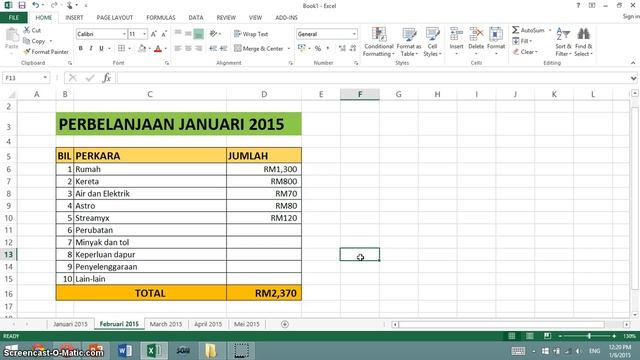640x360 pixels.
Task: Activate the Format Painter brush
Action: pyautogui.click(x=27, y=52)
